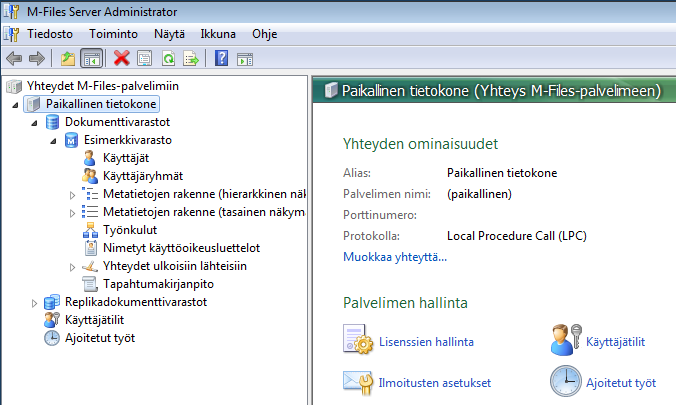Select Työnkulut in the tree

[130, 230]
